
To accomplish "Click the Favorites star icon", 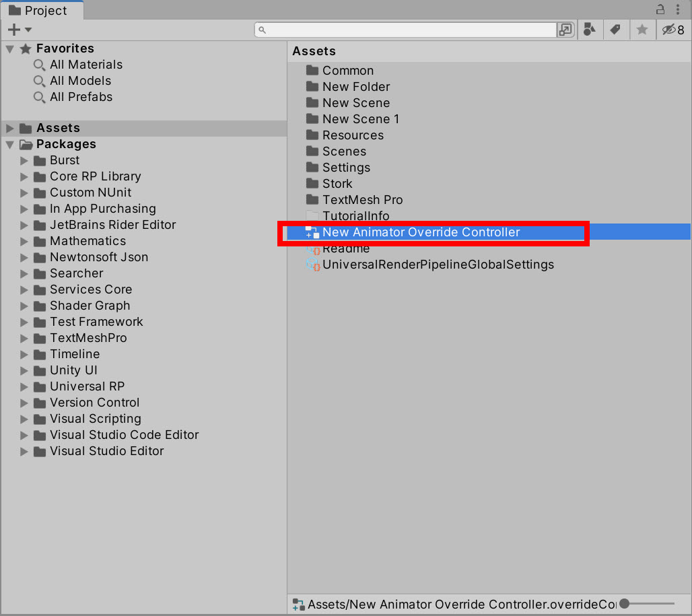I will pos(26,48).
